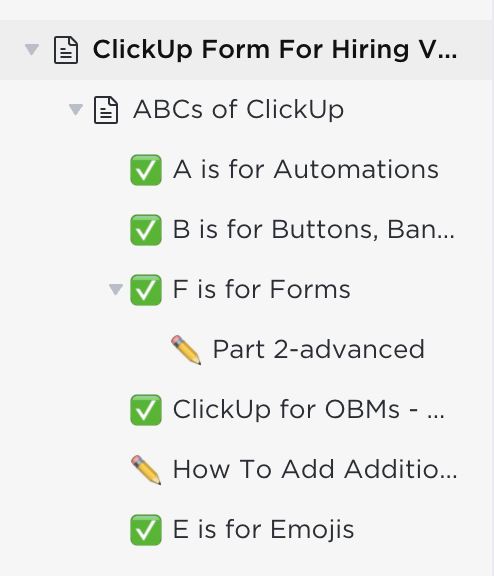
Task: Open the Part 2-advanced subpage
Action: pyautogui.click(x=319, y=349)
